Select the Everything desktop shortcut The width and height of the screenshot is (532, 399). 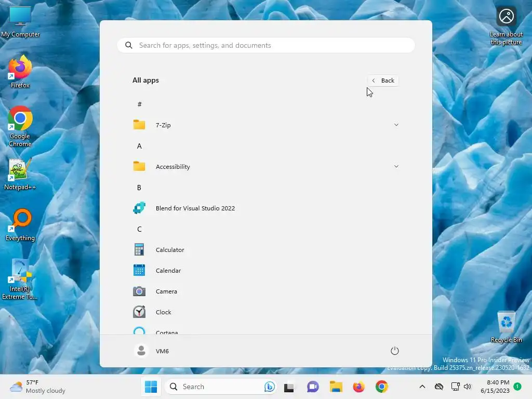pyautogui.click(x=20, y=224)
